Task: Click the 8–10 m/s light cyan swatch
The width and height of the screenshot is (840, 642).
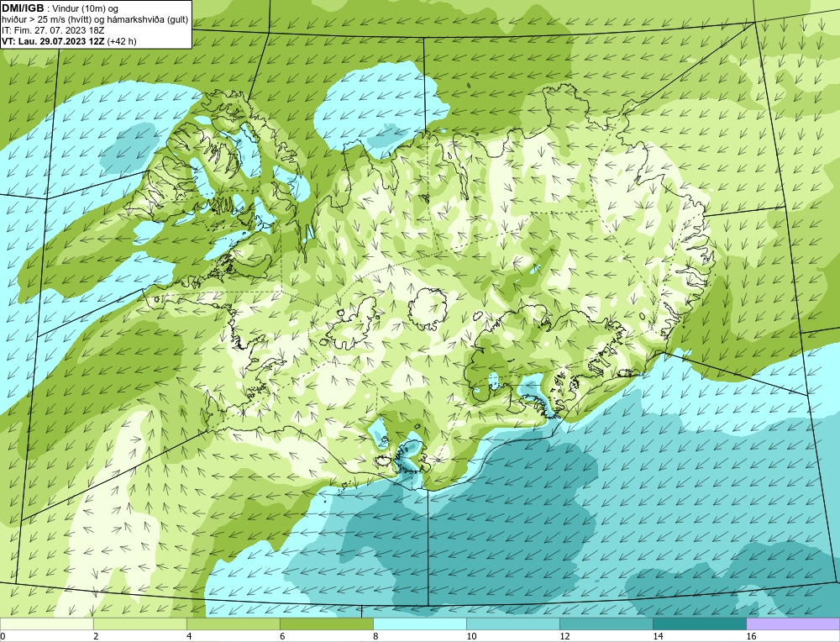Action: coord(419,624)
